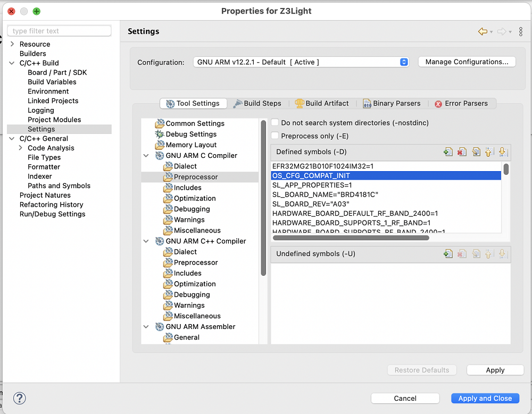This screenshot has width=532, height=414.
Task: Edit the selected defined symbol
Action: 476,152
